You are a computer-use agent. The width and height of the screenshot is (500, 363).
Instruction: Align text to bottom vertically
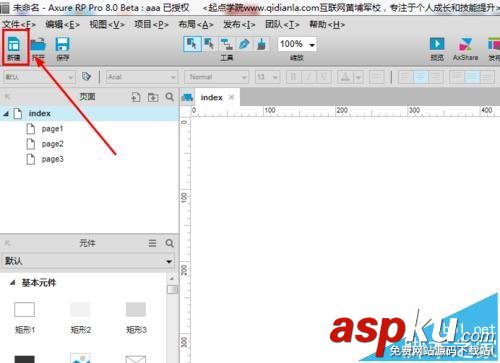click(x=487, y=77)
